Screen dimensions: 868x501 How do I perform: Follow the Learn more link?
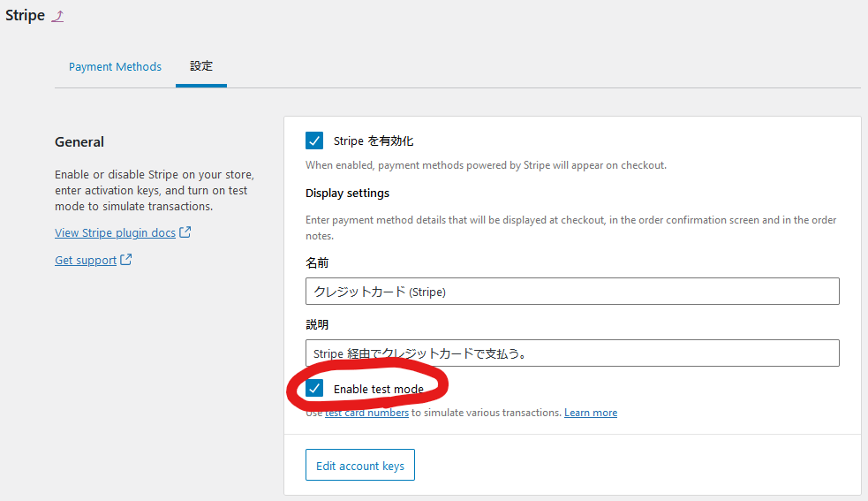(x=591, y=413)
